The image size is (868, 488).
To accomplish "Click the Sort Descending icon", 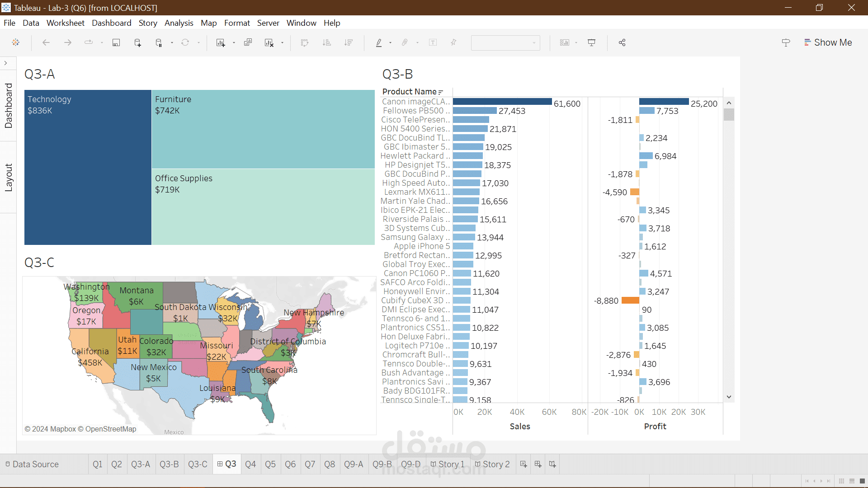I will [x=349, y=42].
